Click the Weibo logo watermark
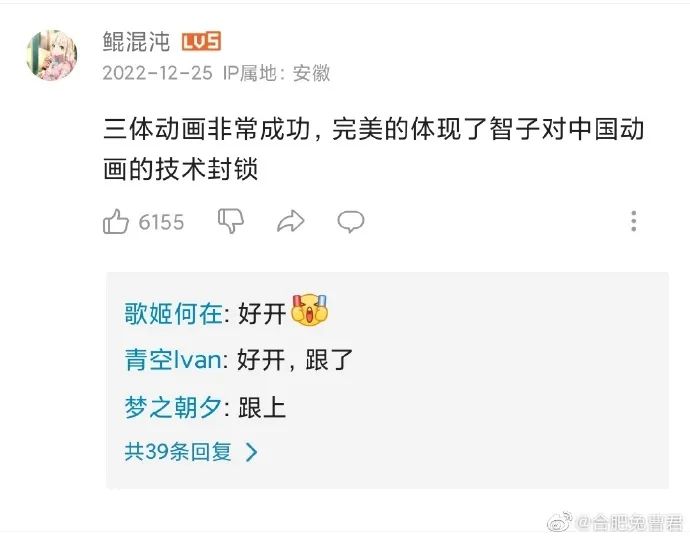The image size is (690, 539). click(x=559, y=522)
